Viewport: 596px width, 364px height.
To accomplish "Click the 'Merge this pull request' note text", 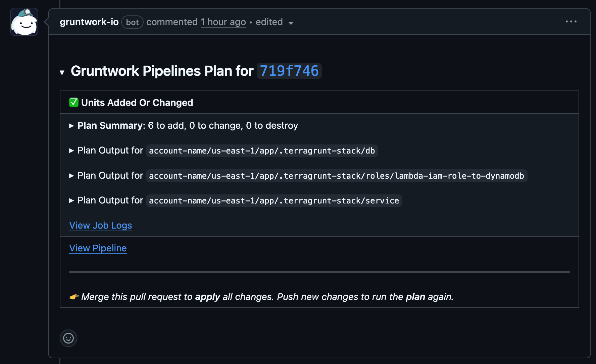I will (x=267, y=297).
